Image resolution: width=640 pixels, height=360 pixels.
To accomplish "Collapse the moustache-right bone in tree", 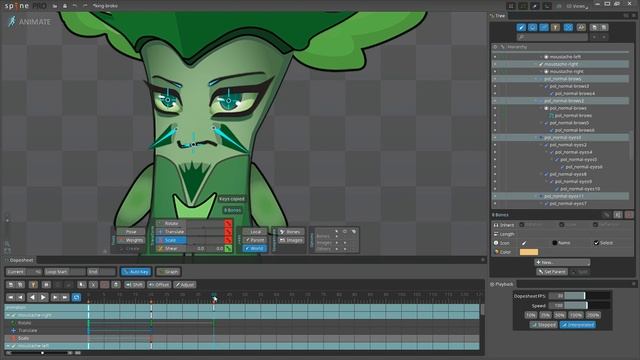I will pos(536,64).
